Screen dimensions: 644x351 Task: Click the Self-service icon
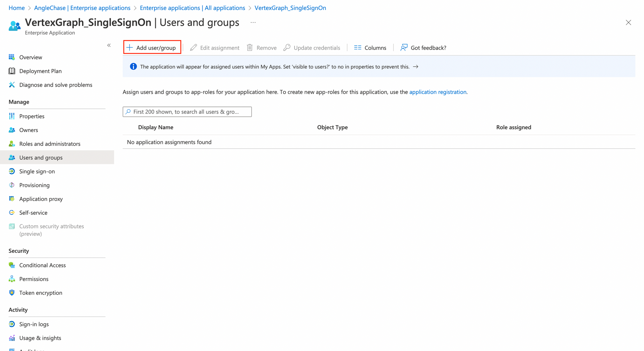pos(12,213)
